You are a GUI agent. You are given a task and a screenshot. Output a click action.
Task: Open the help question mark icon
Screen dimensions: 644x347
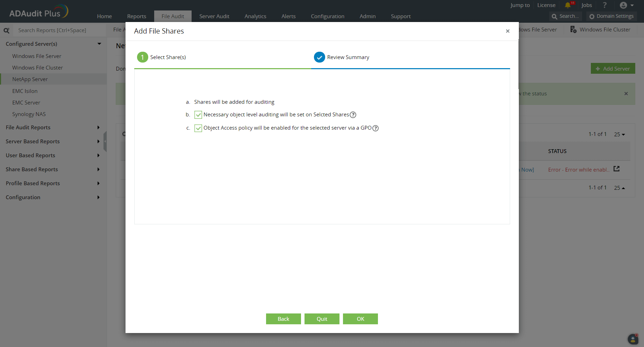(605, 5)
